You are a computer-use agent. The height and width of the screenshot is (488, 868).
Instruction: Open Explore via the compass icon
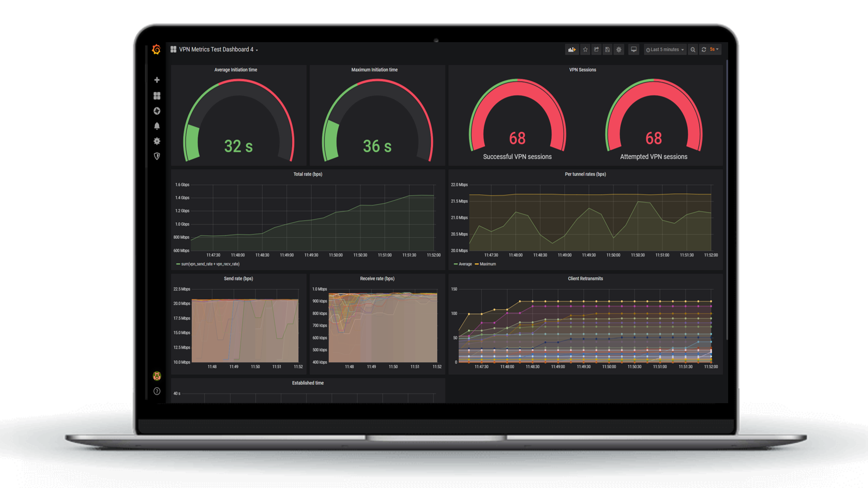156,111
